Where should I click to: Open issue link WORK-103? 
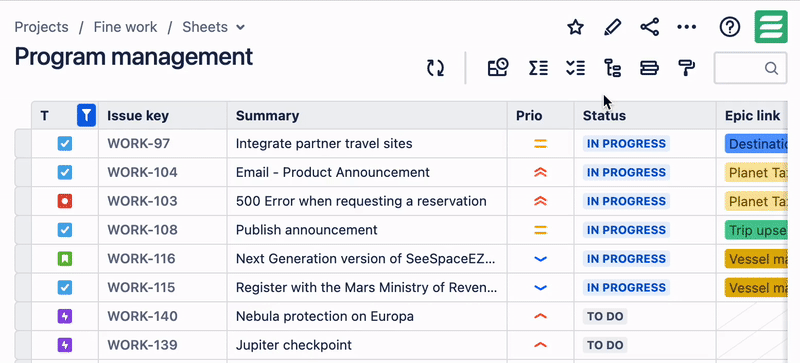pos(142,201)
